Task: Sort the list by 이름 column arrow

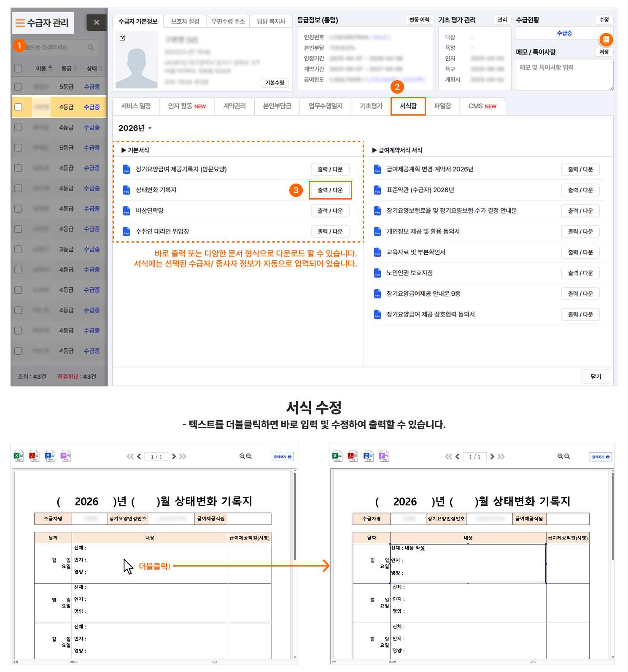Action: (50, 68)
